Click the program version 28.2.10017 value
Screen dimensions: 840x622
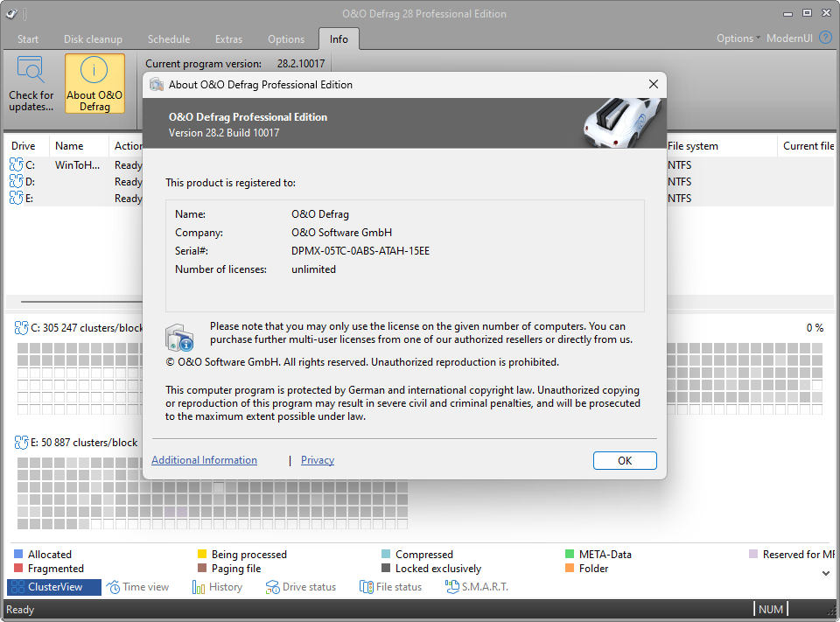pos(301,63)
